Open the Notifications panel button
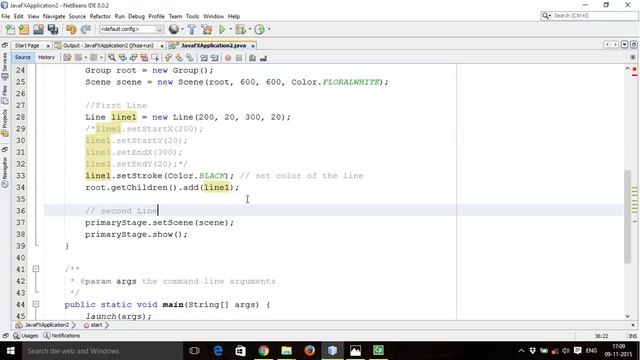The width and height of the screenshot is (640, 360). click(x=62, y=336)
